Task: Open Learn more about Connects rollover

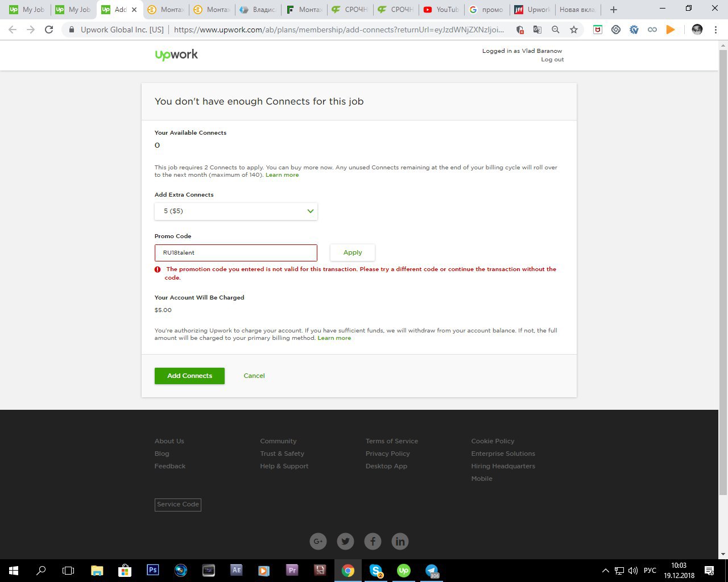Action: (282, 175)
